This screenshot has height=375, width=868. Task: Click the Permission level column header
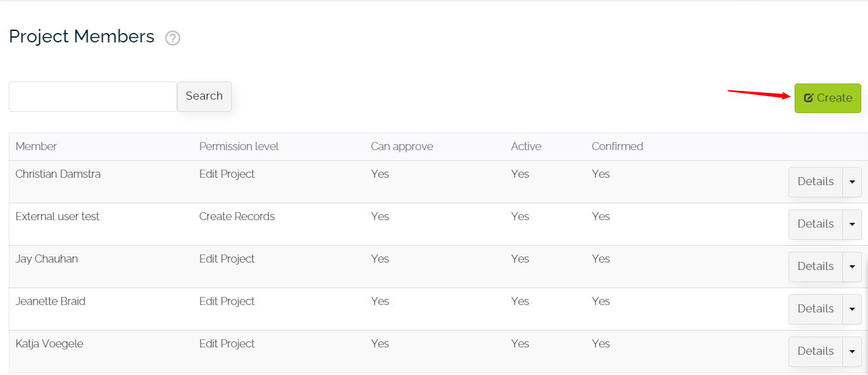(238, 147)
